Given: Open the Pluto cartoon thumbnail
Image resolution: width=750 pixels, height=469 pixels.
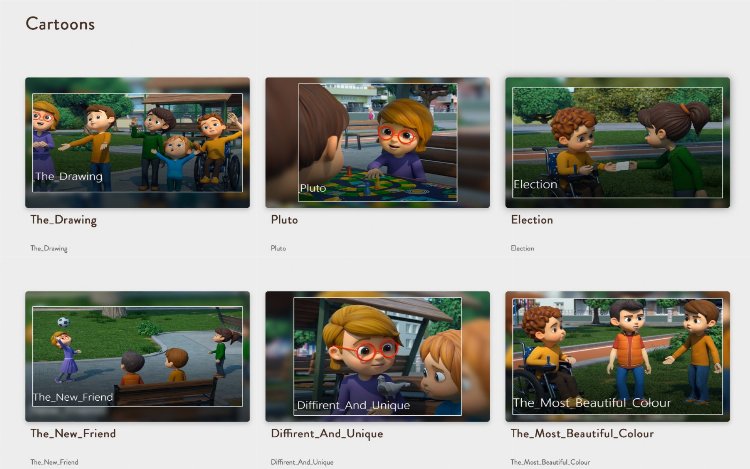Looking at the screenshot, I should [377, 142].
